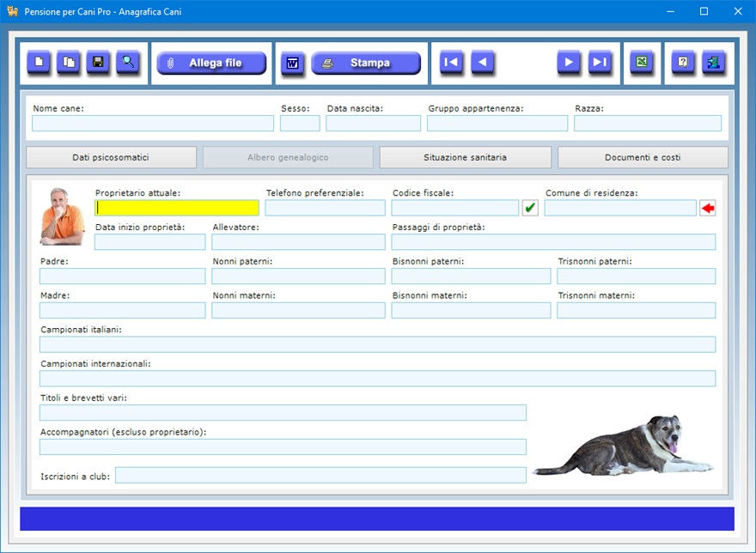Export data with the Excel icon
The width and height of the screenshot is (756, 553).
click(x=642, y=62)
